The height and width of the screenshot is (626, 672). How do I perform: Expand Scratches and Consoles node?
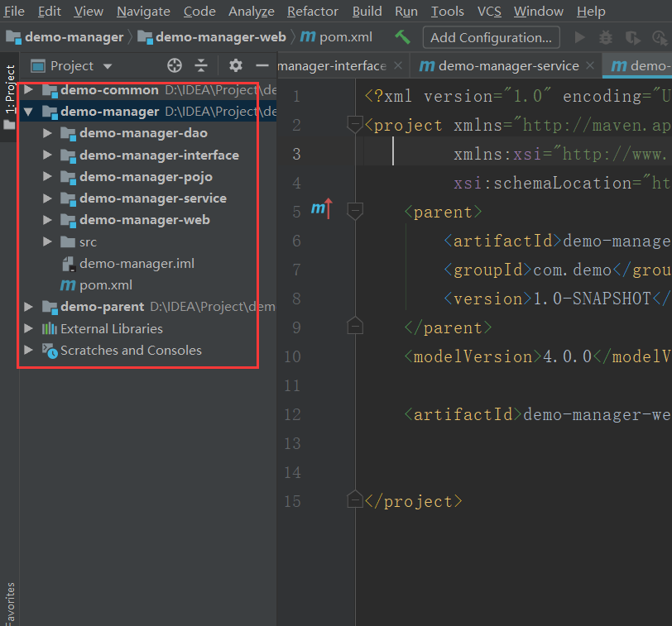(x=29, y=351)
